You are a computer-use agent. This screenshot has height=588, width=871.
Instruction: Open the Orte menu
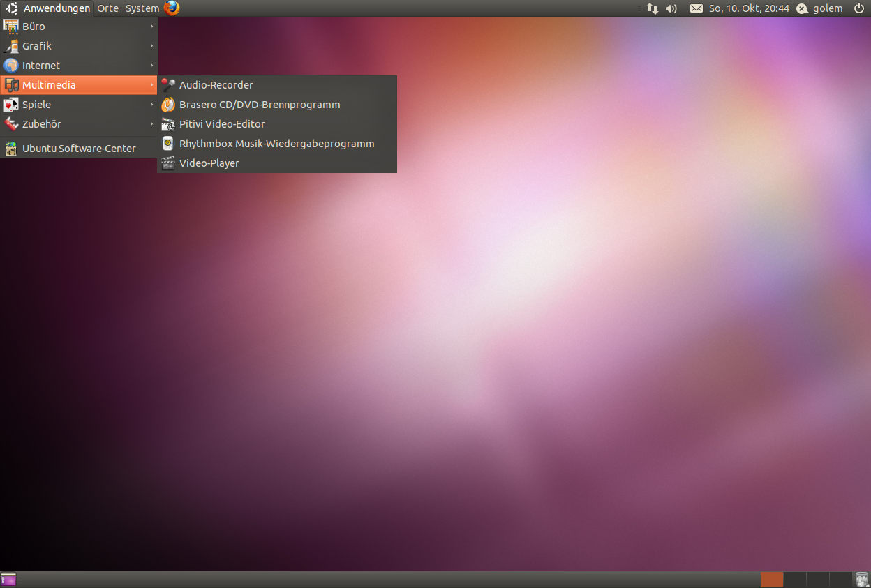click(x=107, y=8)
